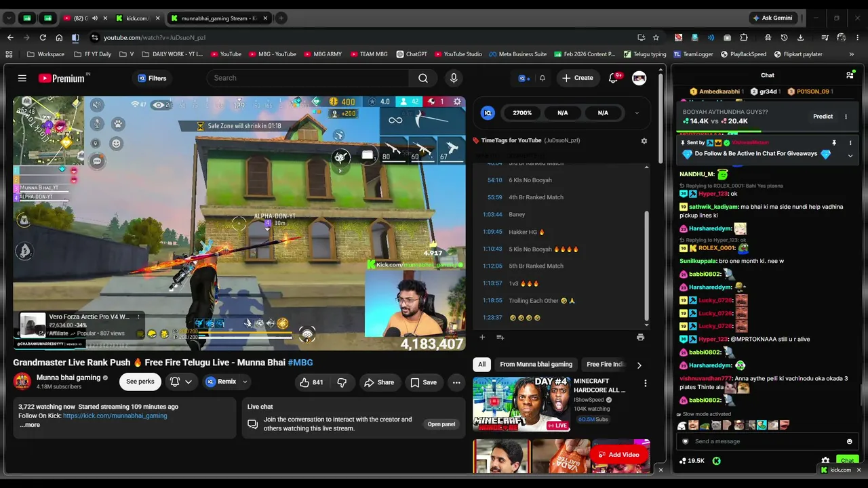Open the Create button

click(578, 78)
